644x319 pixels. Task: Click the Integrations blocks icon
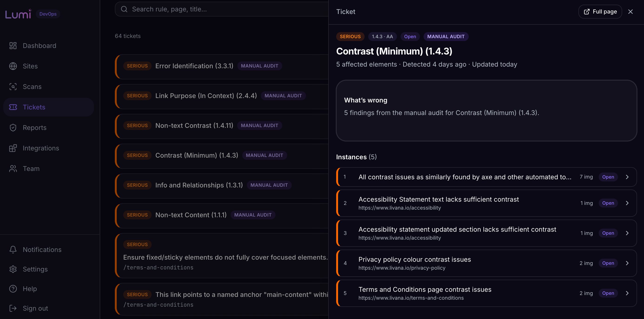click(13, 148)
